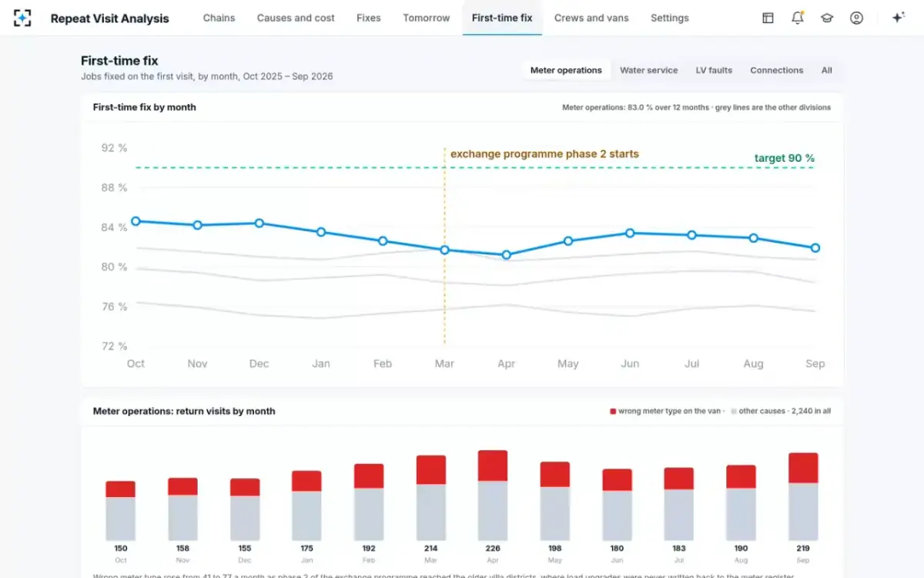The width and height of the screenshot is (924, 578).
Task: Open the notifications bell
Action: tap(798, 18)
